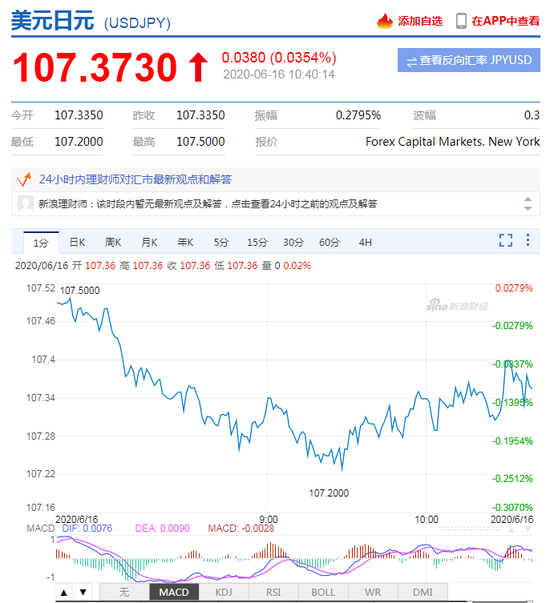Select the WR indicator tab
Viewport: 550px width, 603px height.
373,592
